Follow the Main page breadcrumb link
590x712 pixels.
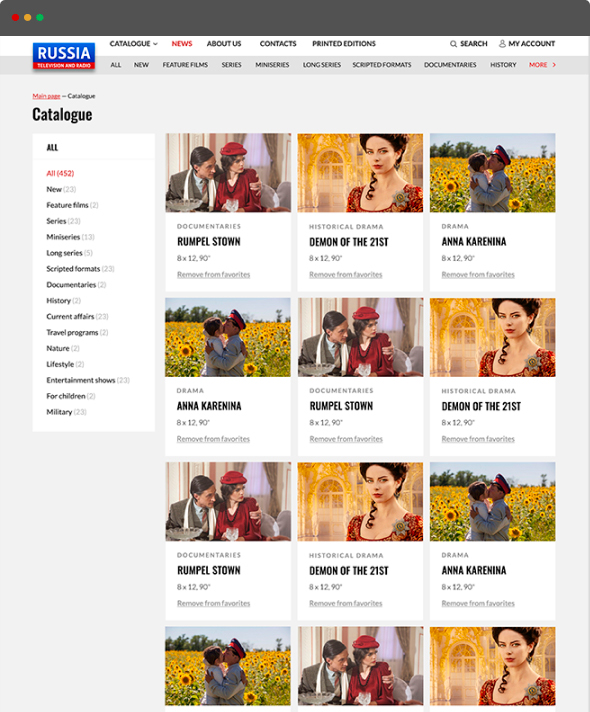click(46, 96)
